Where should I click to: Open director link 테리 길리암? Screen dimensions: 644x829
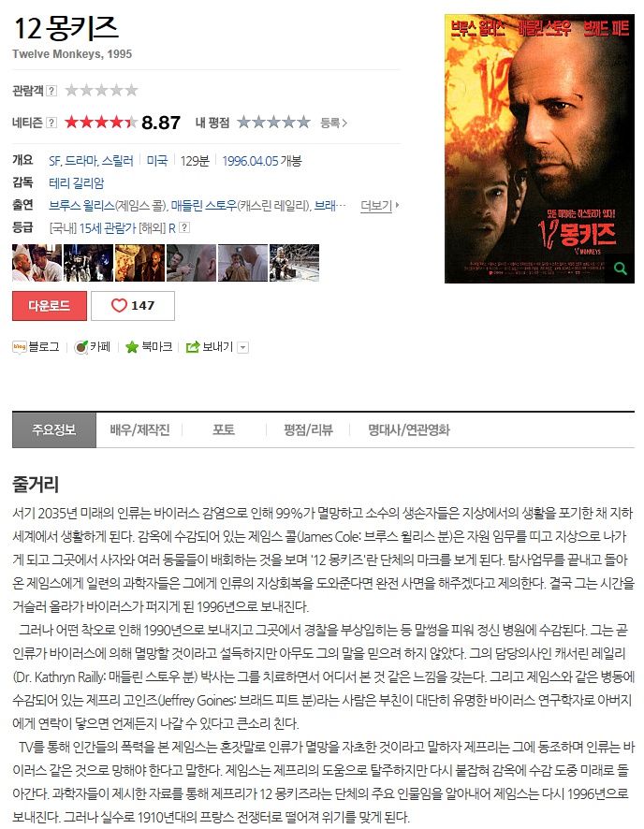[x=77, y=183]
